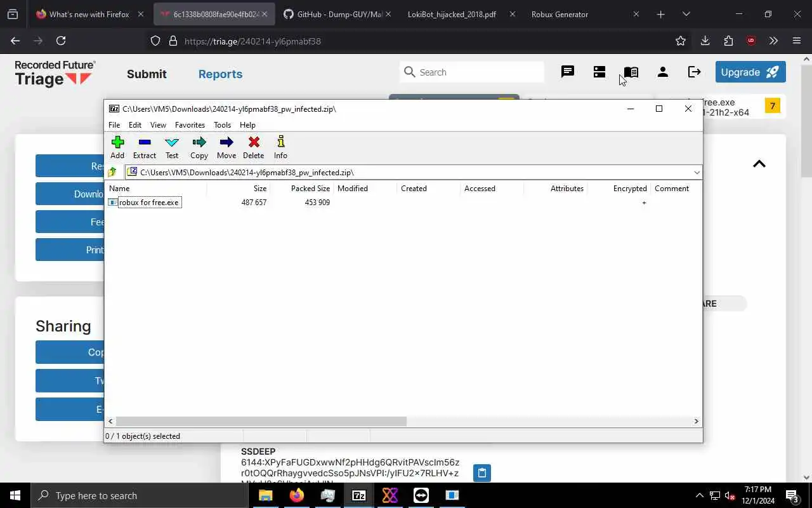Open the View menu in 7-Zip

tap(158, 125)
